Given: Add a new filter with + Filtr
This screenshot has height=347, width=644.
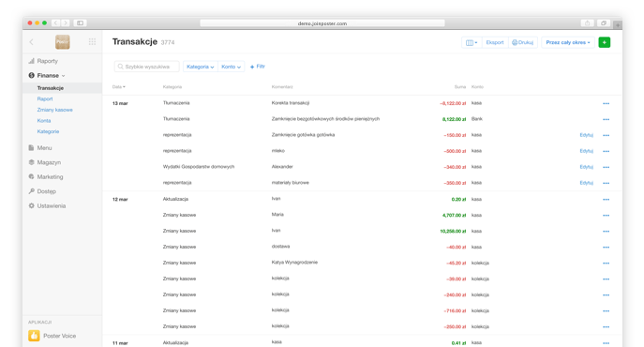Looking at the screenshot, I should (x=258, y=67).
